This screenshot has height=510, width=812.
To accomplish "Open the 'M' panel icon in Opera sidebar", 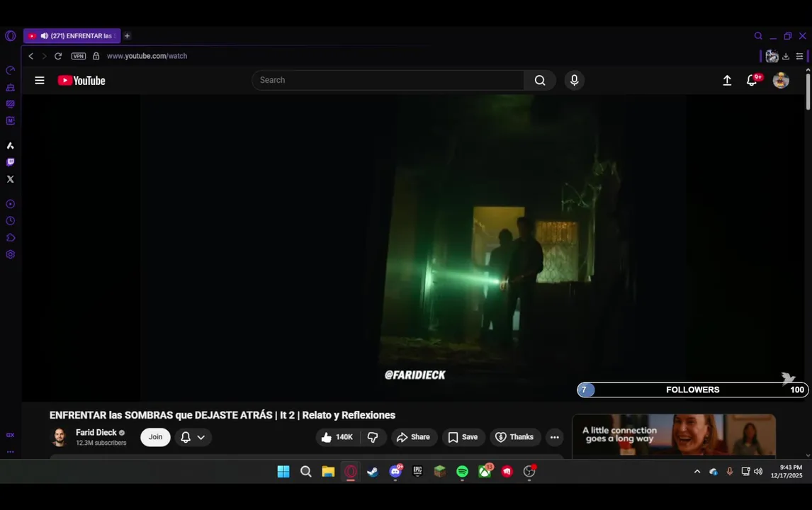I will [11, 120].
